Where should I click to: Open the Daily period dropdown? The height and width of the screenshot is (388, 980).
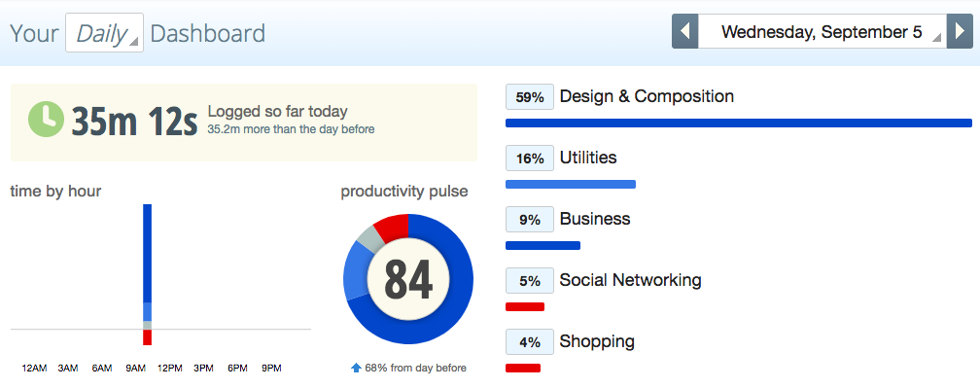click(x=104, y=32)
